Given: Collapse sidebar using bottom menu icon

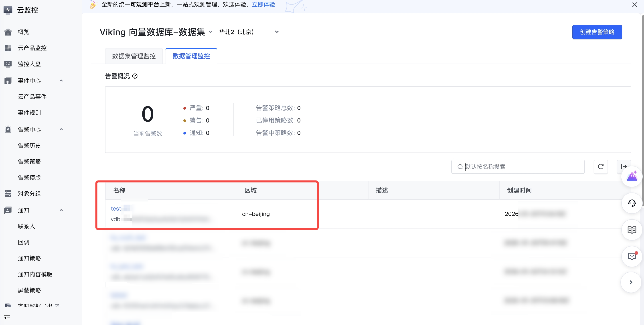Looking at the screenshot, I should point(7,318).
